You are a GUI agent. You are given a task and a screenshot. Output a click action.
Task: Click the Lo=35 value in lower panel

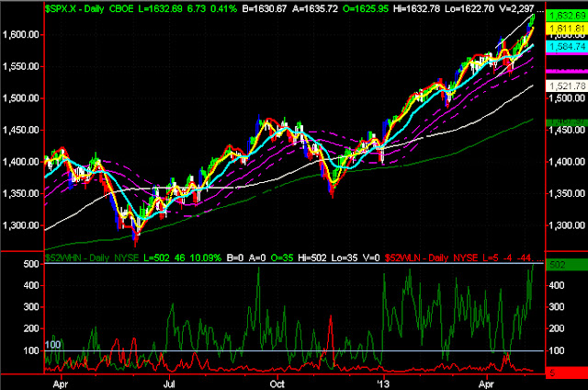pyautogui.click(x=345, y=258)
